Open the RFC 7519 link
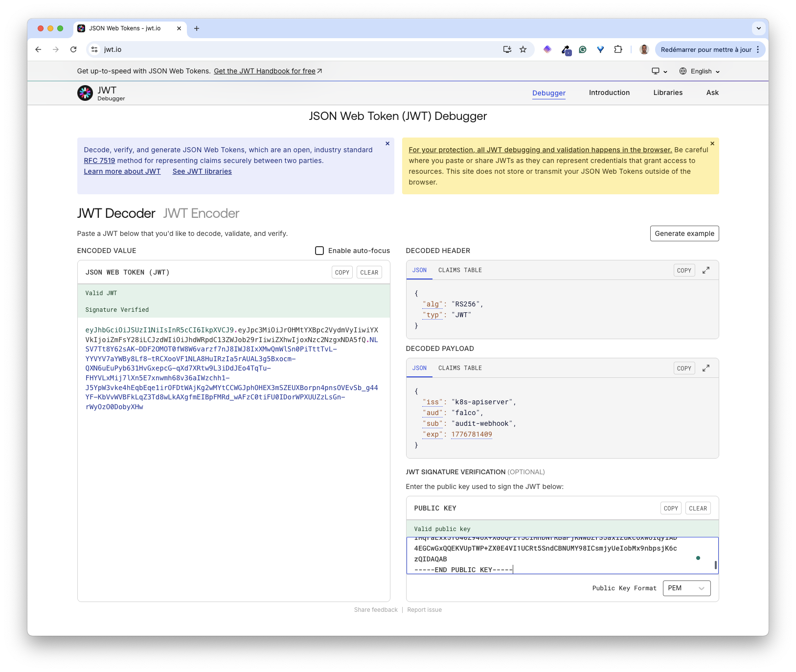 point(99,161)
